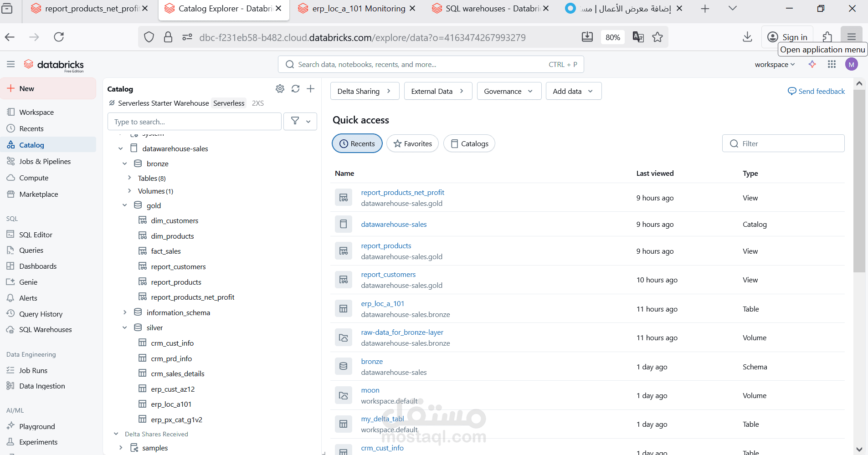Viewport: 868px width, 455px height.
Task: Click the Quick access Filter field
Action: click(783, 143)
